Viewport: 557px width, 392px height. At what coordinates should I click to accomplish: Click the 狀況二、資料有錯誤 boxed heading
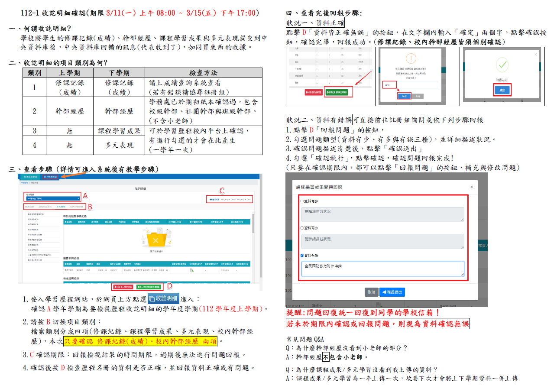[x=319, y=120]
